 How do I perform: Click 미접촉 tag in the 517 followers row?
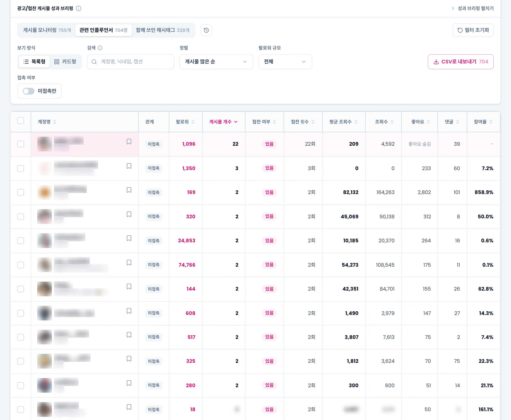154,337
